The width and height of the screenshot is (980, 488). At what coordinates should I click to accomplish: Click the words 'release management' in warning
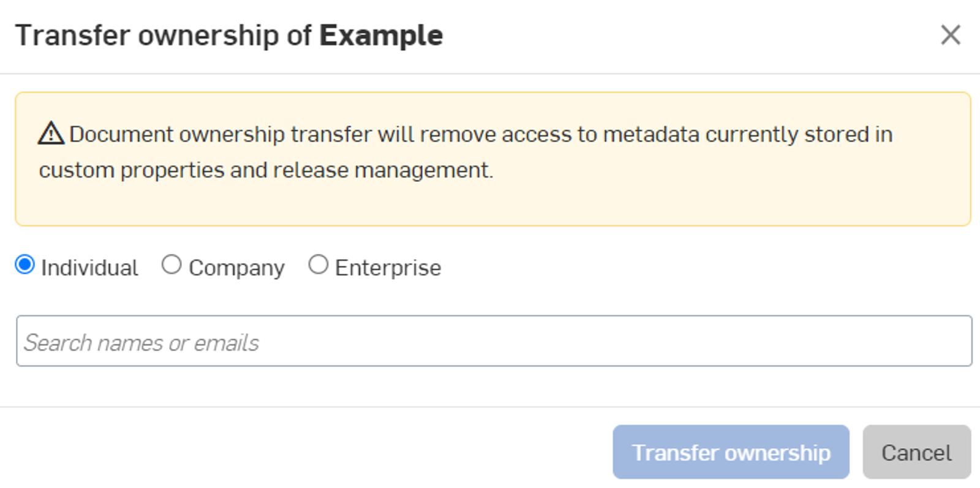pos(383,170)
